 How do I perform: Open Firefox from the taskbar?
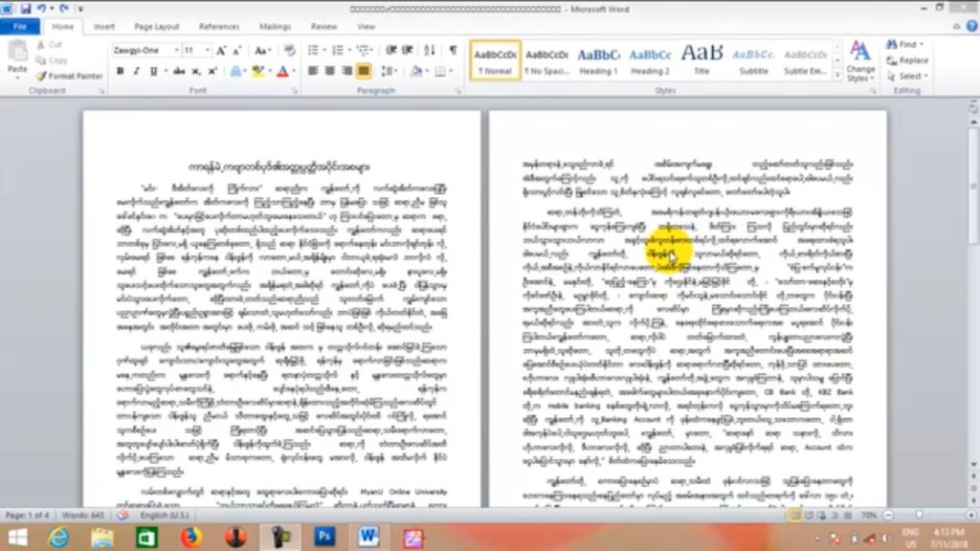[191, 537]
